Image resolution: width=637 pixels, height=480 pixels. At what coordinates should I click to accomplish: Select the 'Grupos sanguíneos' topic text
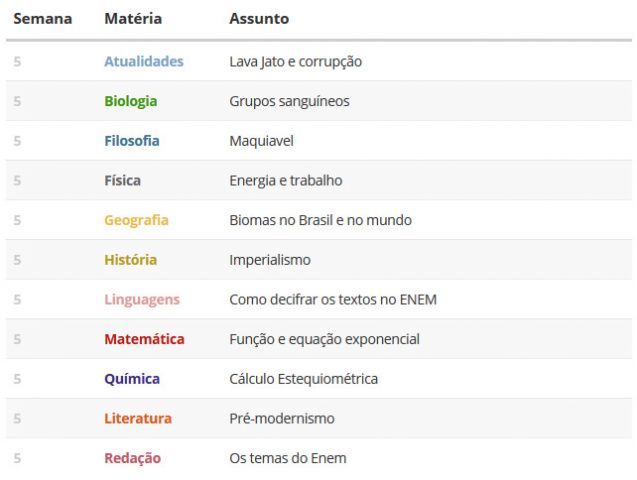click(289, 102)
